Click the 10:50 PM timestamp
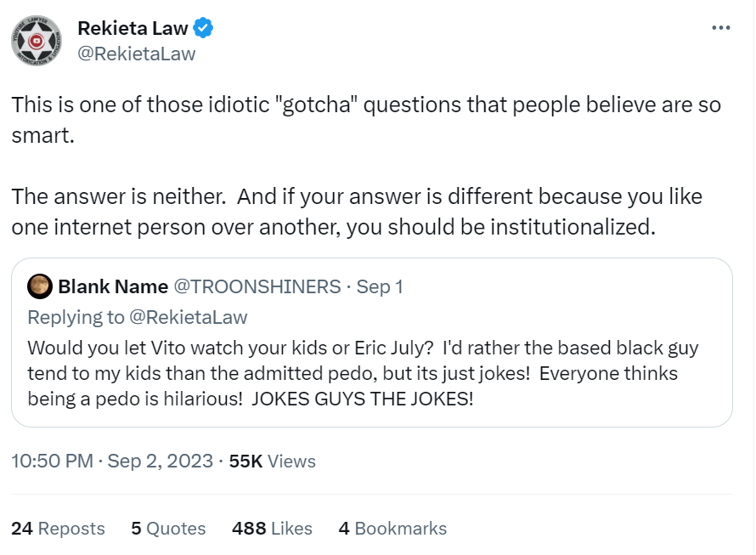This screenshot has width=756, height=555. [x=52, y=461]
